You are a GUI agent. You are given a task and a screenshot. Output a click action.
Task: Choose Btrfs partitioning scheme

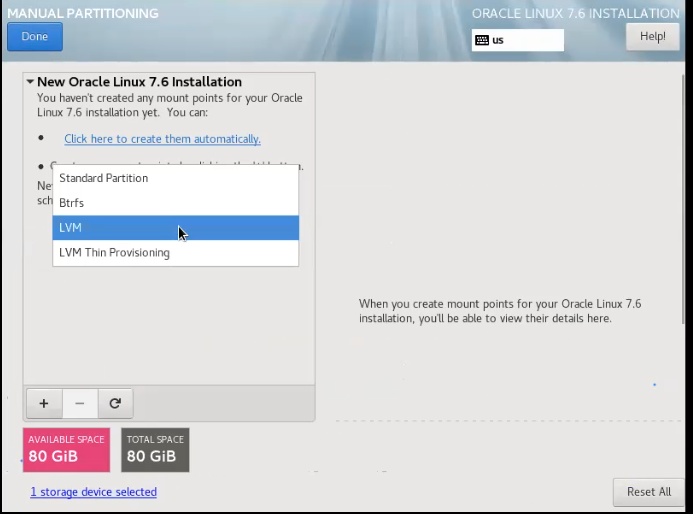click(x=175, y=203)
